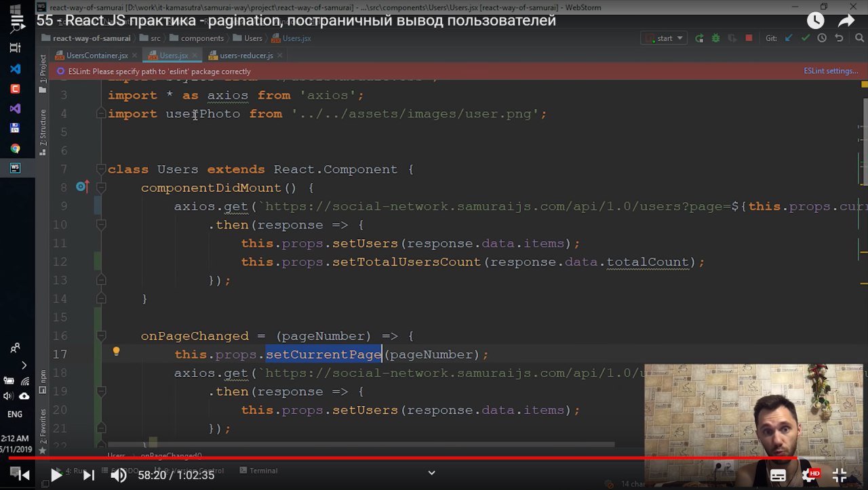Click the highlighted setCurrentPage text on line 17

tap(323, 354)
